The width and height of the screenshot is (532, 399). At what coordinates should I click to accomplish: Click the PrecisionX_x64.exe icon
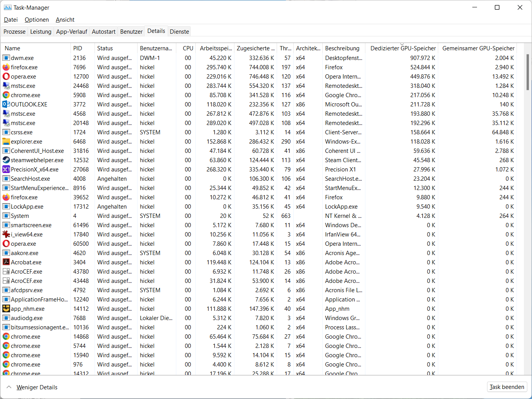[6, 170]
